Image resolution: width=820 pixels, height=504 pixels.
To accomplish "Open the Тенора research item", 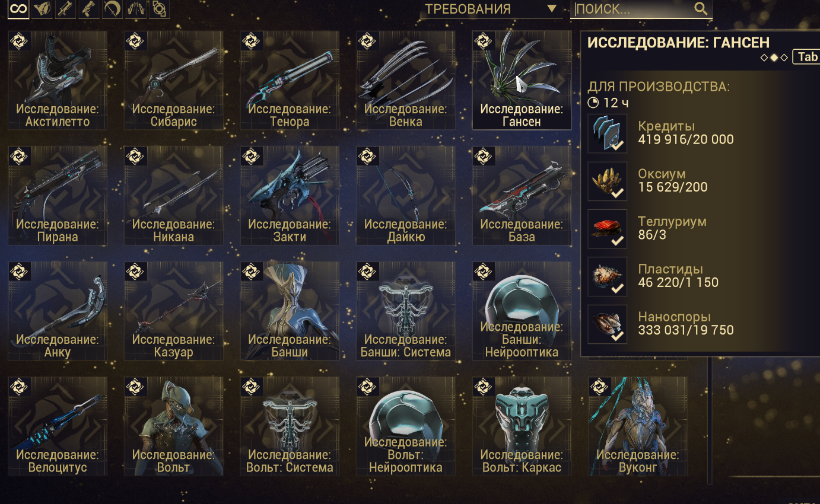I will click(290, 80).
